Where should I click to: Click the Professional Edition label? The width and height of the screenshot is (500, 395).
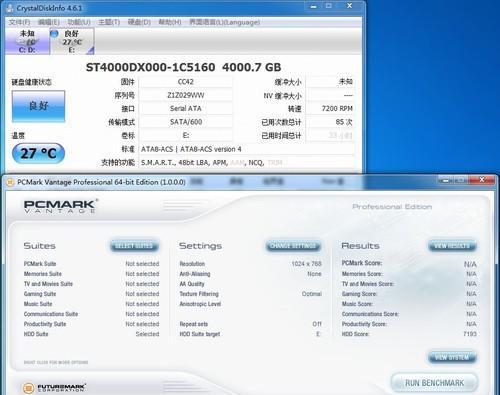click(x=392, y=207)
